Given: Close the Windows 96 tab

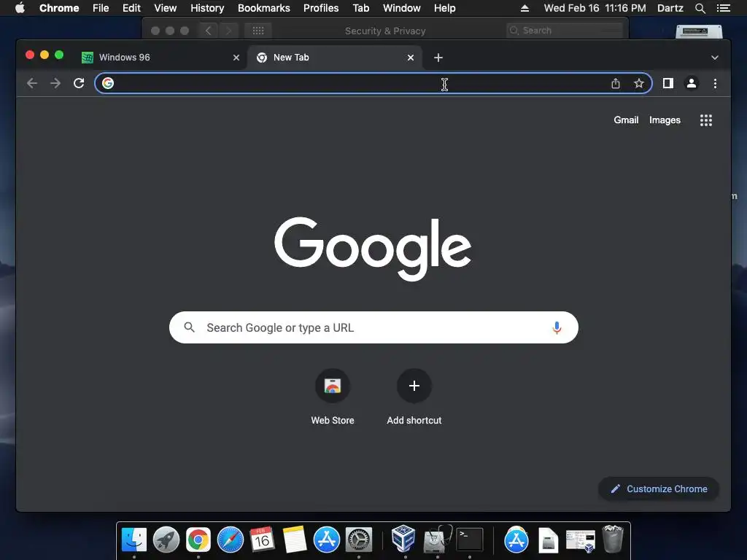Looking at the screenshot, I should 236,58.
